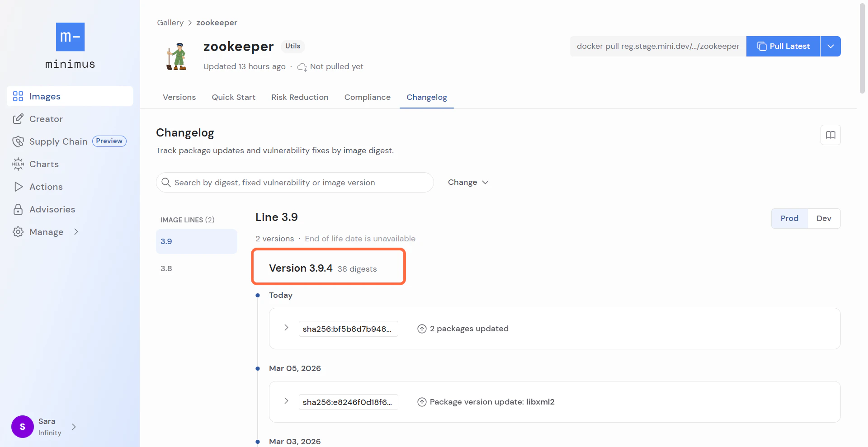Expand the Sara account menu chevron
This screenshot has width=868, height=447.
pos(74,427)
